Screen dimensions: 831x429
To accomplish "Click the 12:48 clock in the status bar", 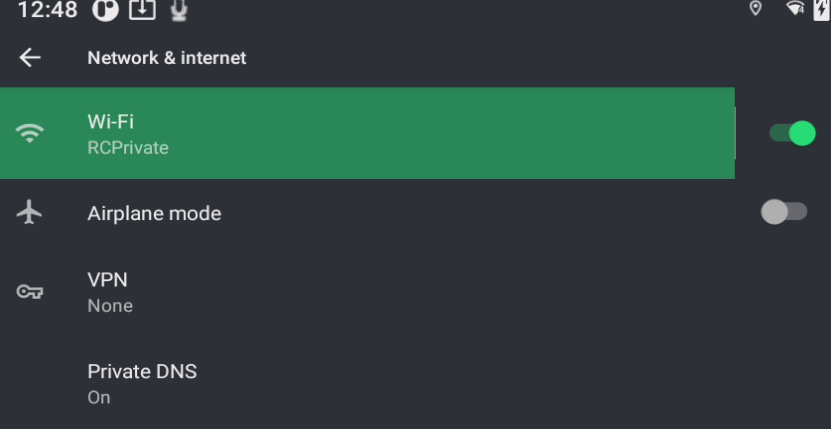I will (x=46, y=11).
